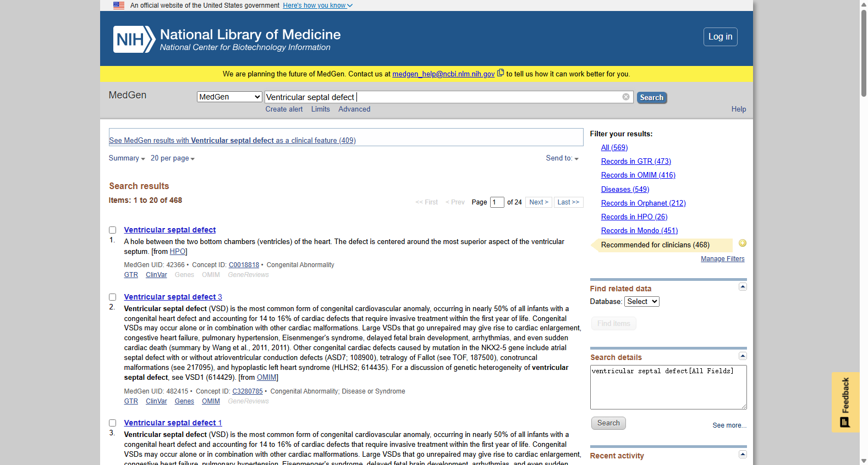The width and height of the screenshot is (868, 465).
Task: Open the Summary display format menu
Action: coord(127,158)
